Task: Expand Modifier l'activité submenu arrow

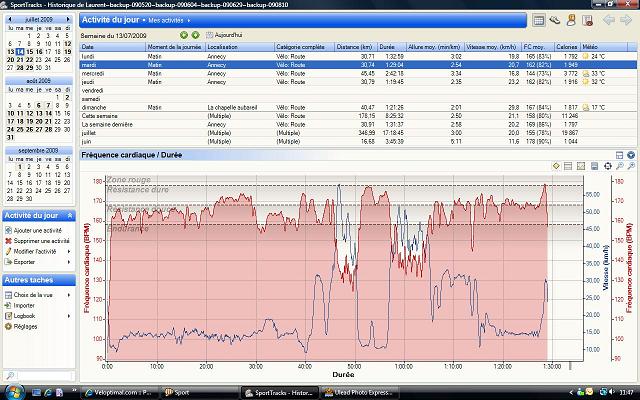Action: (x=69, y=251)
